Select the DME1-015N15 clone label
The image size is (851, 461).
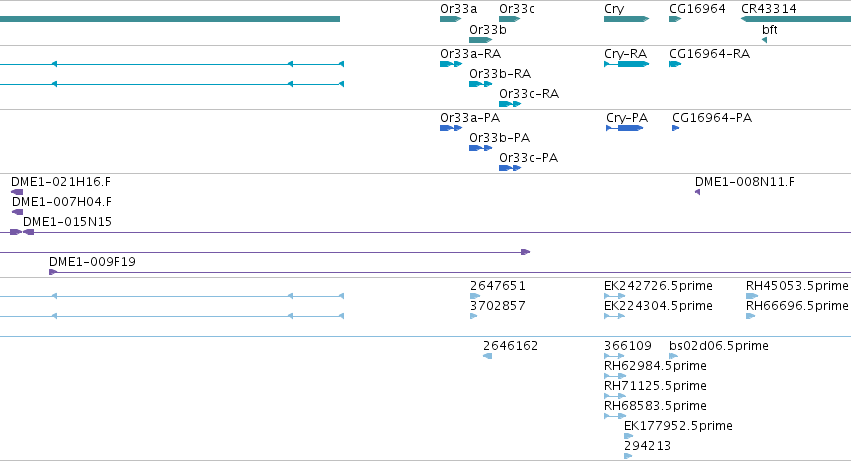pos(67,222)
